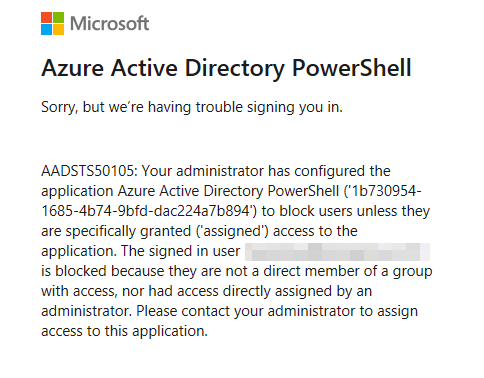Click the word PowerShell in the heading
Viewport: 484px width, 378px height.
(352, 68)
